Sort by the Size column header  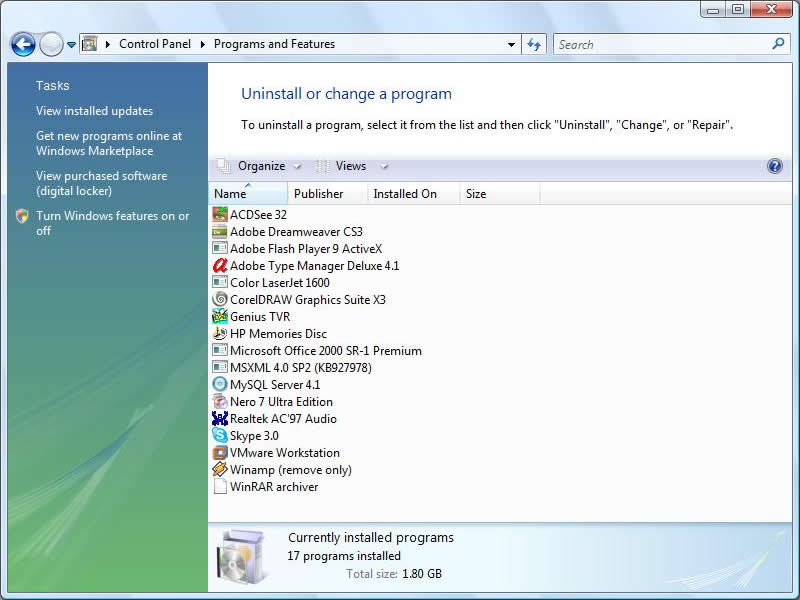pyautogui.click(x=500, y=194)
